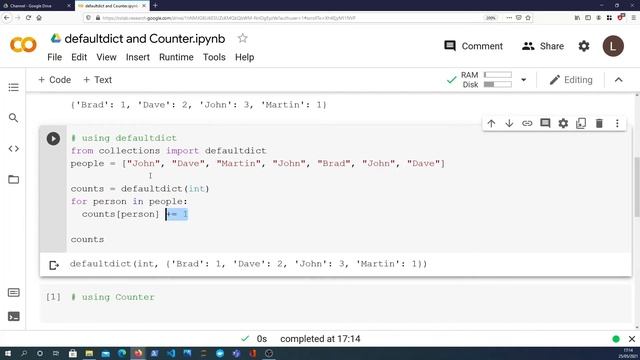Viewport: 640px width, 360px height.
Task: Go back in browser history
Action: (7, 18)
